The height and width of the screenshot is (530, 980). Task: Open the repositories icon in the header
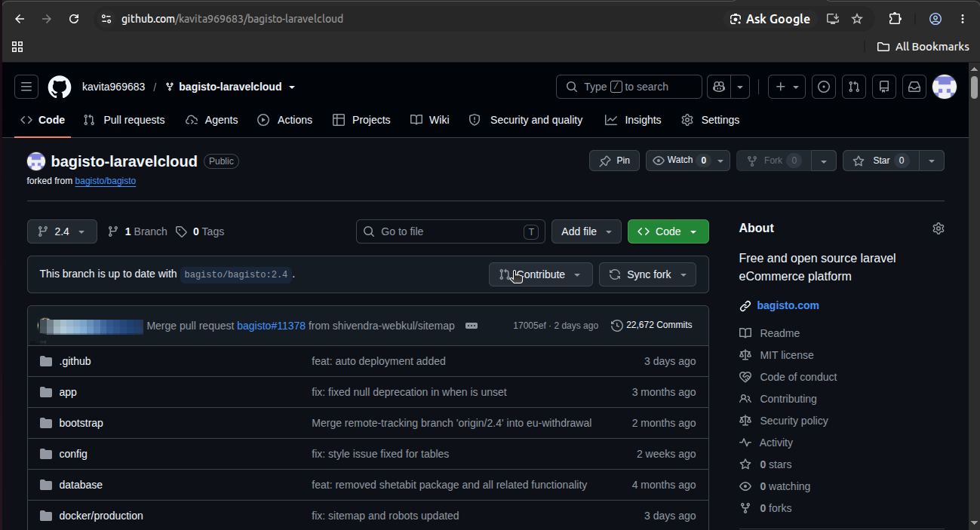tap(884, 87)
